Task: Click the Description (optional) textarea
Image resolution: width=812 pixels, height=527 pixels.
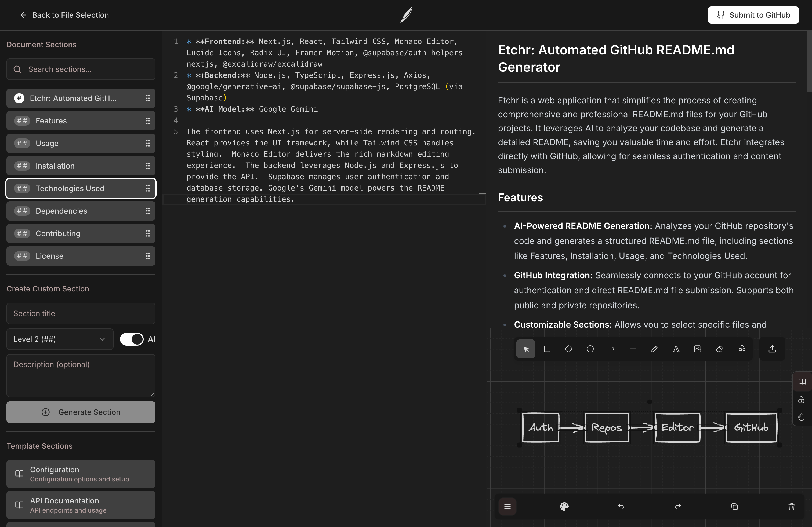Action: (81, 376)
